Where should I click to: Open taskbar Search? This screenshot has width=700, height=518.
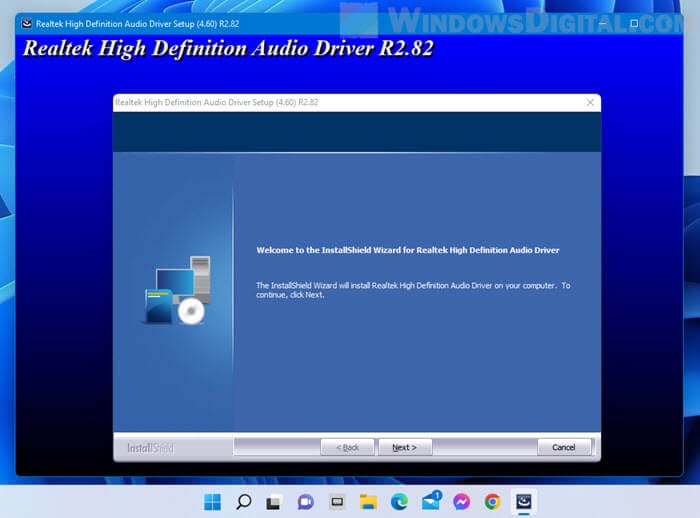[x=243, y=502]
